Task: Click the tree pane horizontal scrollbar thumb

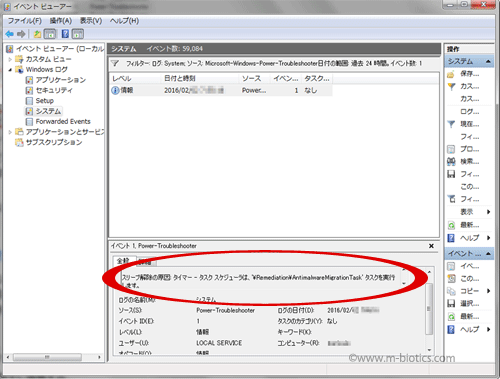Action: (47, 357)
